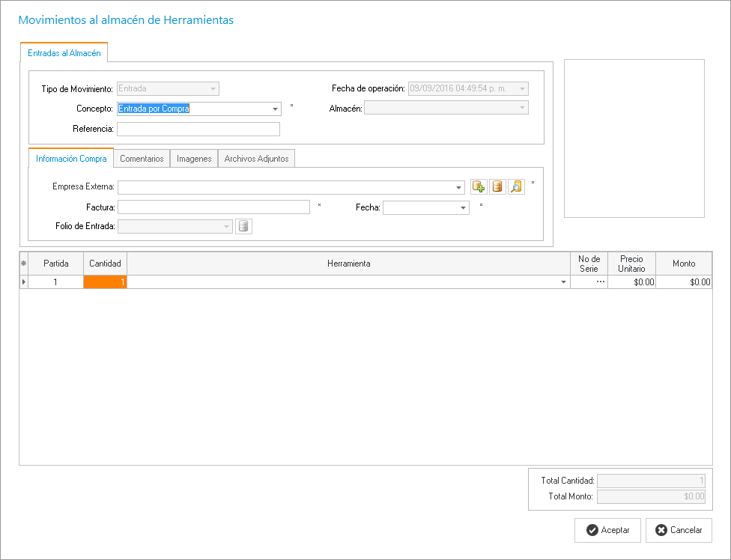Viewport: 731px width, 560px height.
Task: Open the Concepto dropdown list
Action: click(x=275, y=109)
